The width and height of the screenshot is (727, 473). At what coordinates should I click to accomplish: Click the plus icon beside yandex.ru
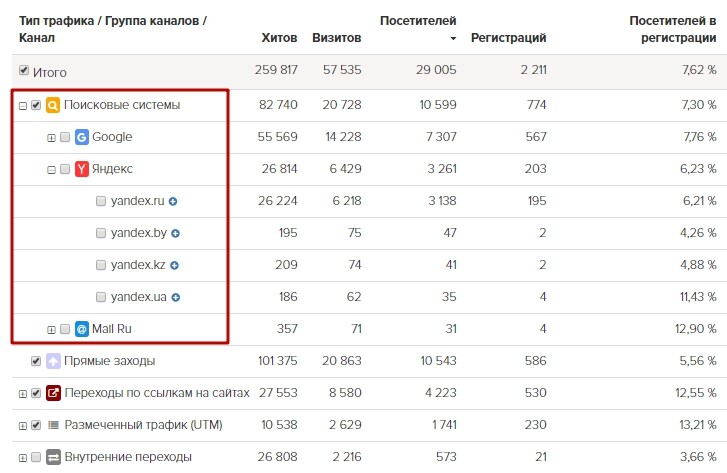click(173, 201)
